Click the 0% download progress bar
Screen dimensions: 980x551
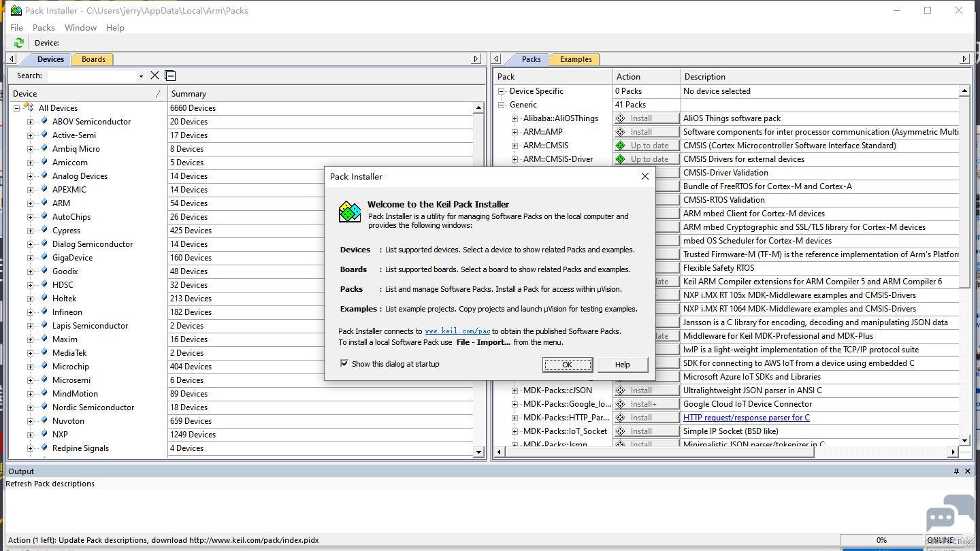pyautogui.click(x=881, y=540)
